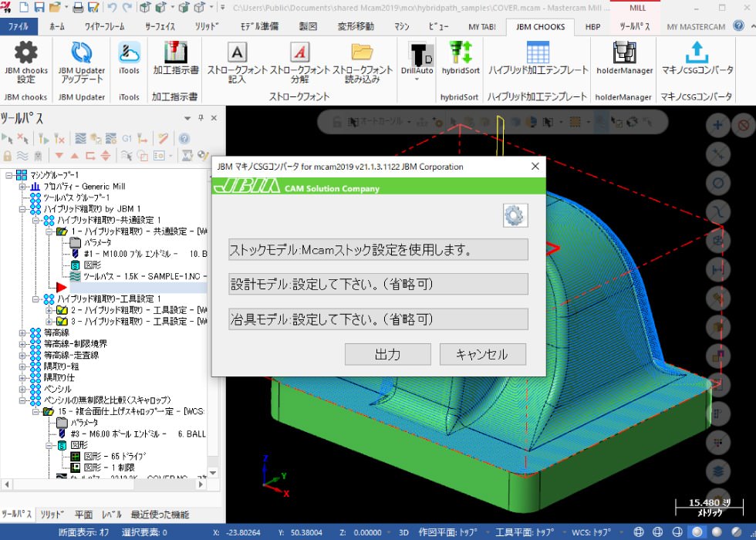Open JBM chooks settings gear icon
The image size is (756, 540).
(26, 53)
